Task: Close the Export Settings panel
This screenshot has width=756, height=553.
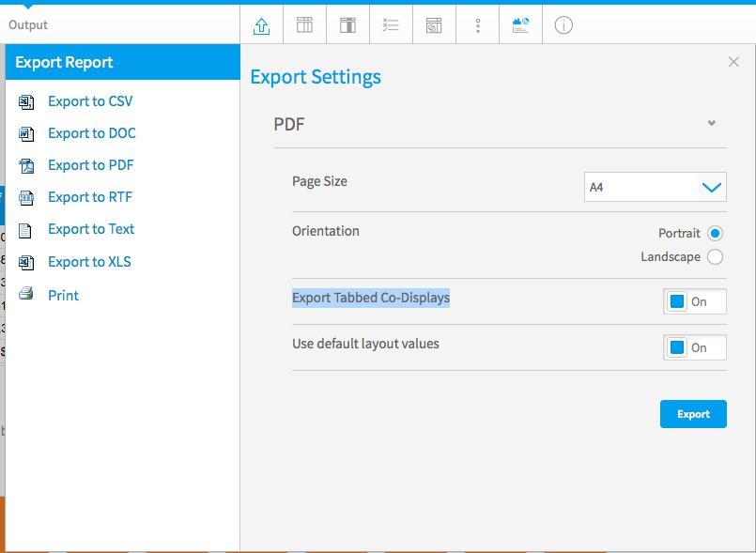Action: pyautogui.click(x=733, y=62)
